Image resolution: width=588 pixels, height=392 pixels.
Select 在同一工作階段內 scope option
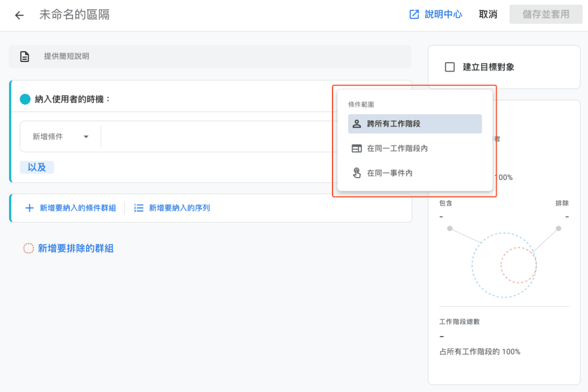415,148
